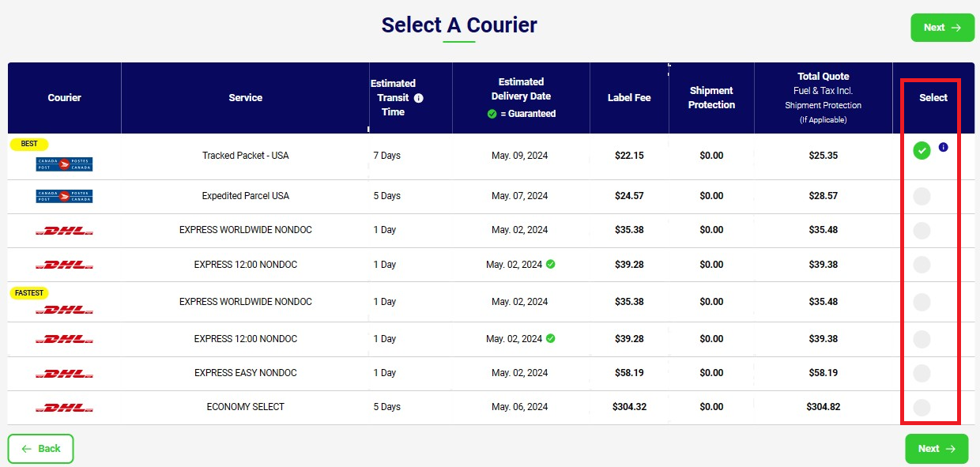Click the yellow BEST badge
Image resolution: width=980 pixels, height=467 pixels.
tap(29, 145)
